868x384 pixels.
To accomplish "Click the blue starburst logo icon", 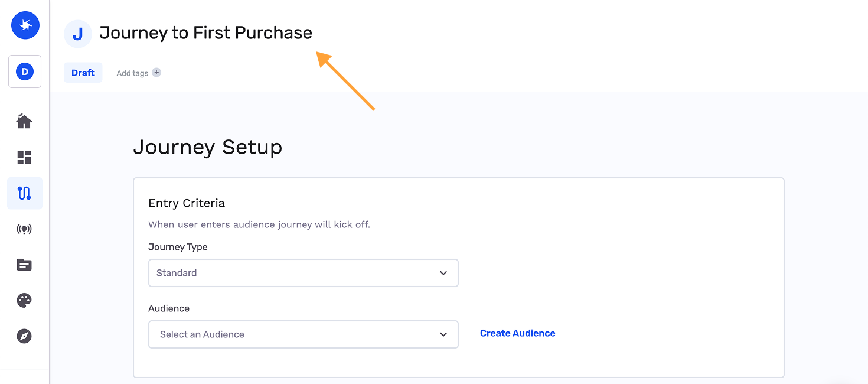I will [x=25, y=25].
